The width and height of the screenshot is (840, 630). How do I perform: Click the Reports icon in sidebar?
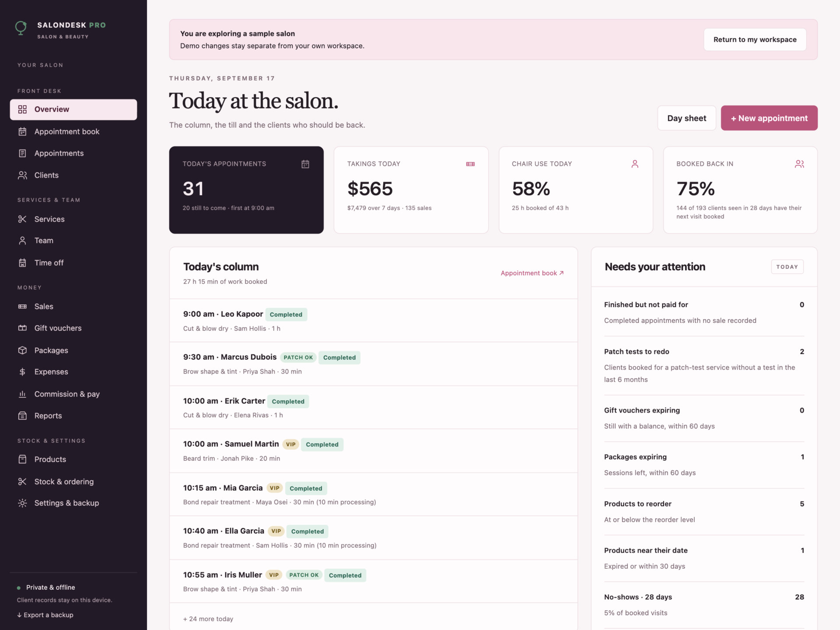[x=22, y=416]
